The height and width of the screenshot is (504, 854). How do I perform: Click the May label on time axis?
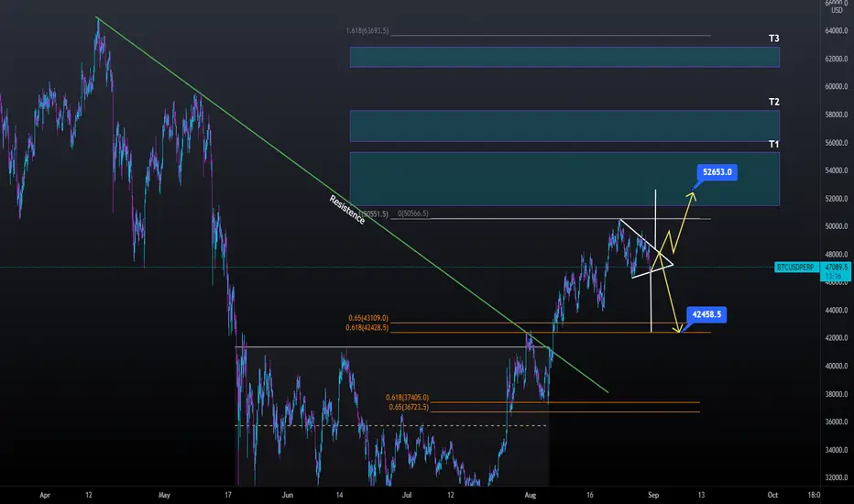(165, 495)
